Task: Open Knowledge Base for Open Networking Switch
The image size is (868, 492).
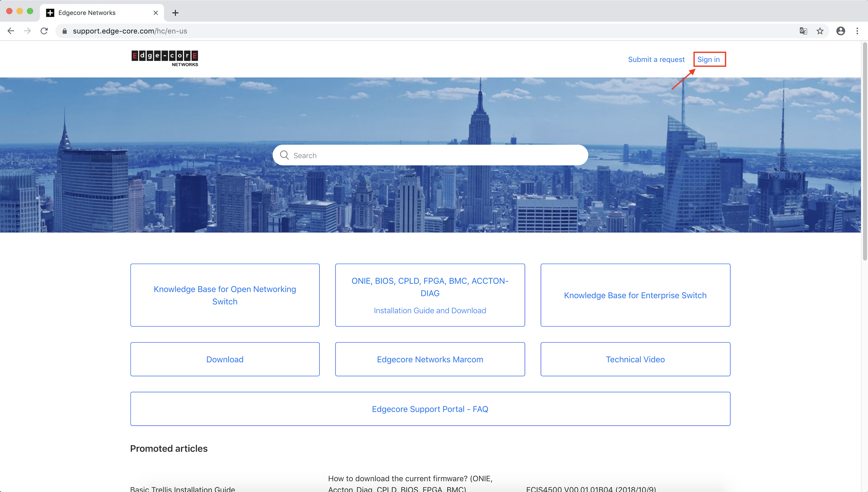Action: 225,295
